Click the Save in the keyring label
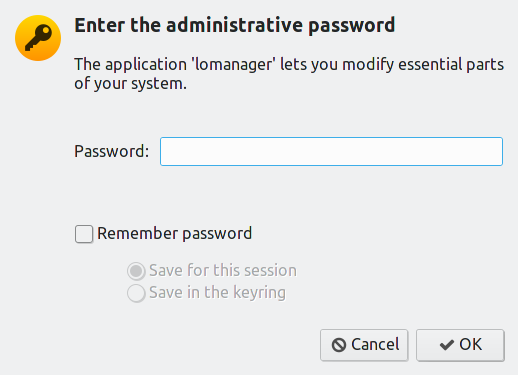 point(217,293)
